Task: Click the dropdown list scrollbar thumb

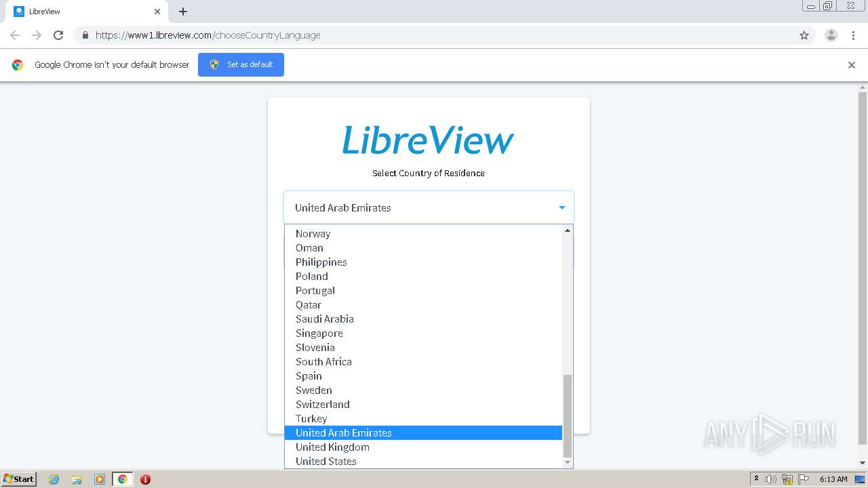Action: point(568,415)
